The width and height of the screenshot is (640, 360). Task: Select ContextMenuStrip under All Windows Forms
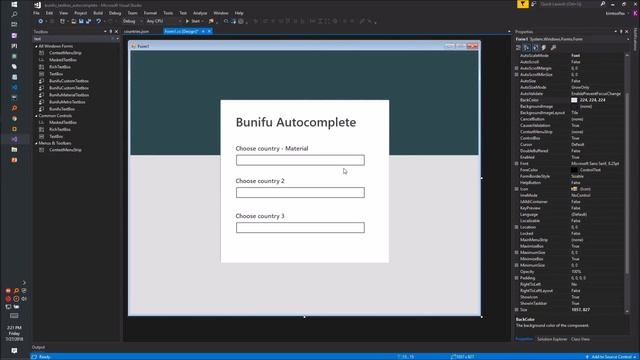pyautogui.click(x=65, y=53)
